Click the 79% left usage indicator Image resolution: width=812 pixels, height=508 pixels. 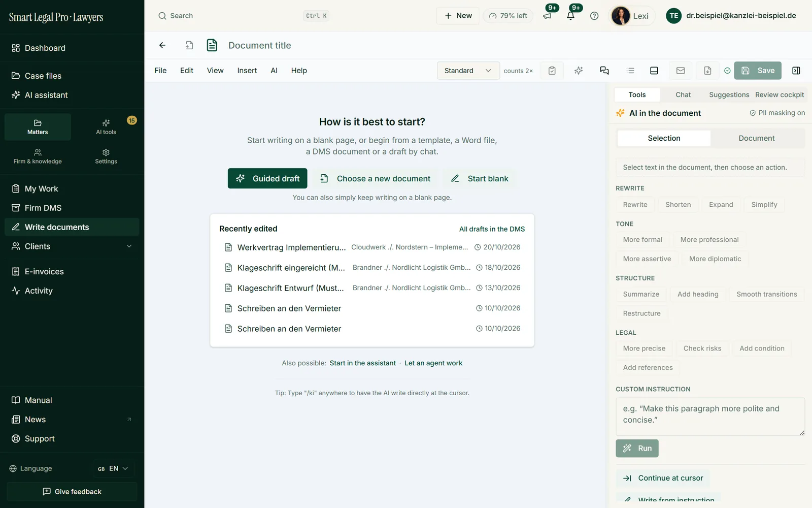pyautogui.click(x=508, y=16)
